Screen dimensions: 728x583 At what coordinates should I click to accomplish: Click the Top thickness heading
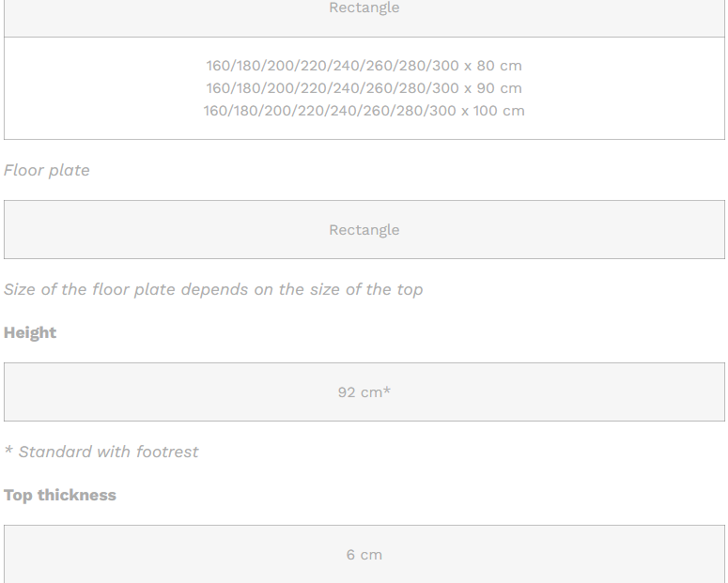(60, 495)
